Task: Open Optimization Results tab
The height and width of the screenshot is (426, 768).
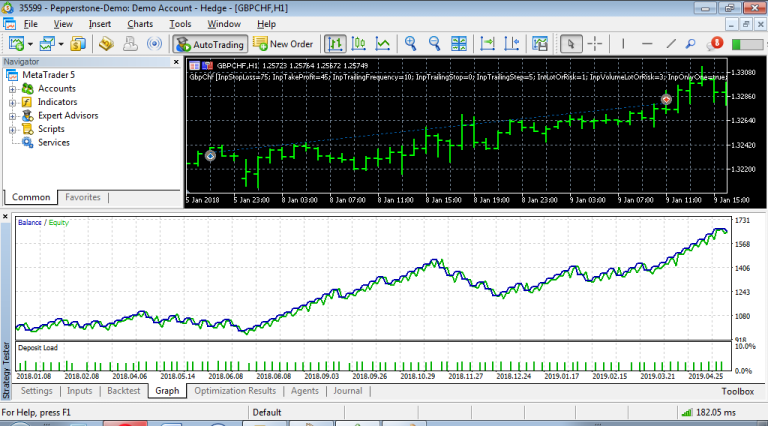Action: [235, 391]
